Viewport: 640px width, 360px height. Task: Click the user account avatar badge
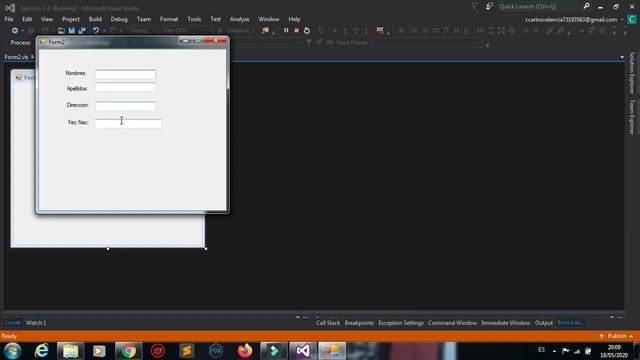[632, 19]
